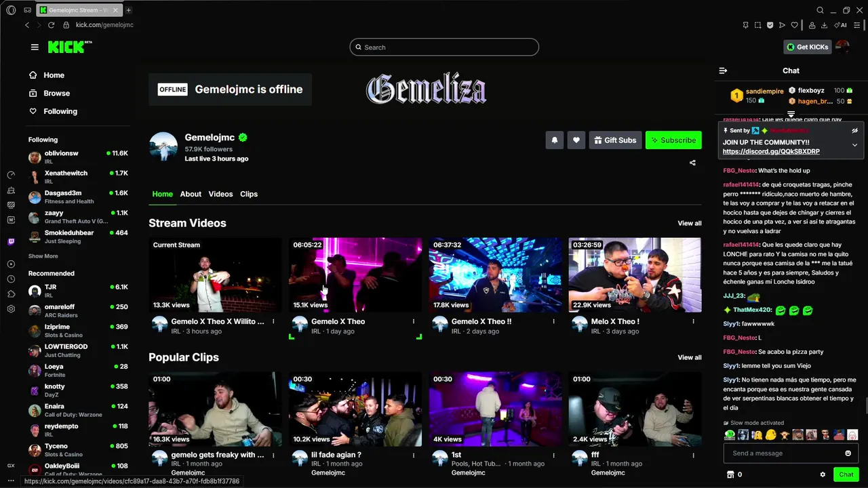868x488 pixels.
Task: Open the Kicks shop icon below chat
Action: (730, 474)
